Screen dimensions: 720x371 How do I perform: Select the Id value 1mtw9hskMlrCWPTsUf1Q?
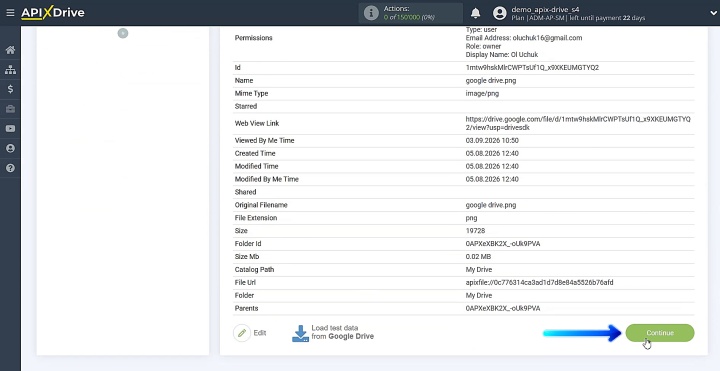tap(532, 67)
